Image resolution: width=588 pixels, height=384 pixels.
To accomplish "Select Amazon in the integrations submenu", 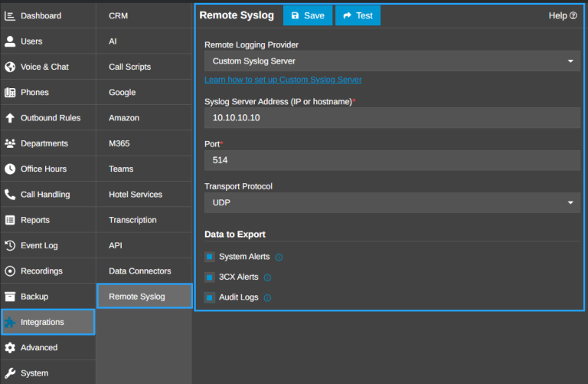I will 144,118.
